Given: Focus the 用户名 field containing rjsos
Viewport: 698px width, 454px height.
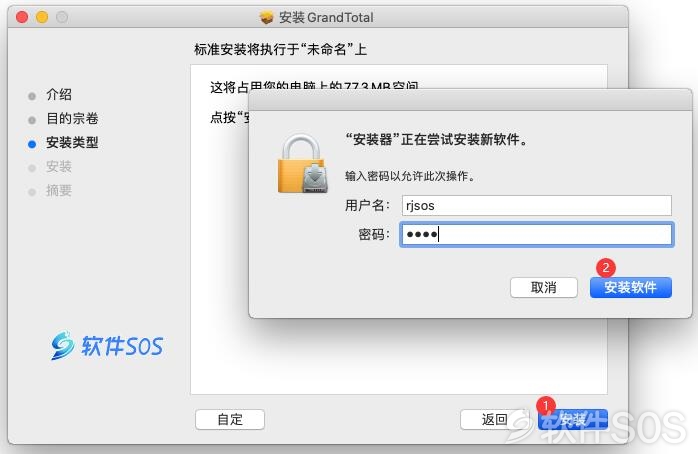Looking at the screenshot, I should pos(536,206).
